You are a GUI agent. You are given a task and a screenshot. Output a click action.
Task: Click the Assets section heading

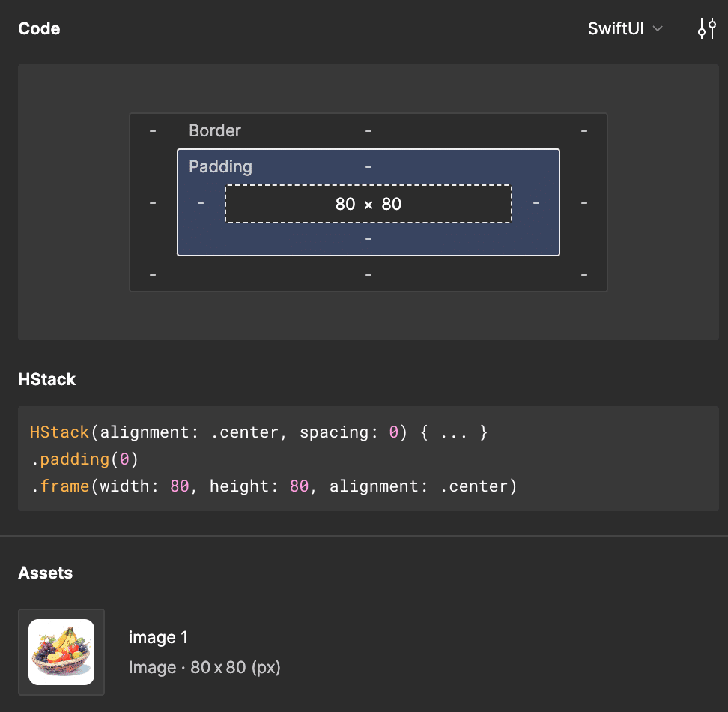pyautogui.click(x=45, y=573)
